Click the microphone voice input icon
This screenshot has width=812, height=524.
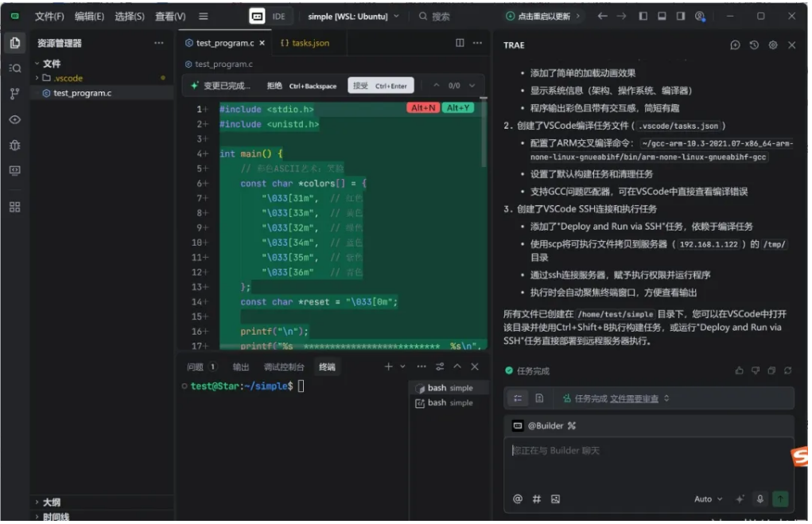pyautogui.click(x=760, y=499)
